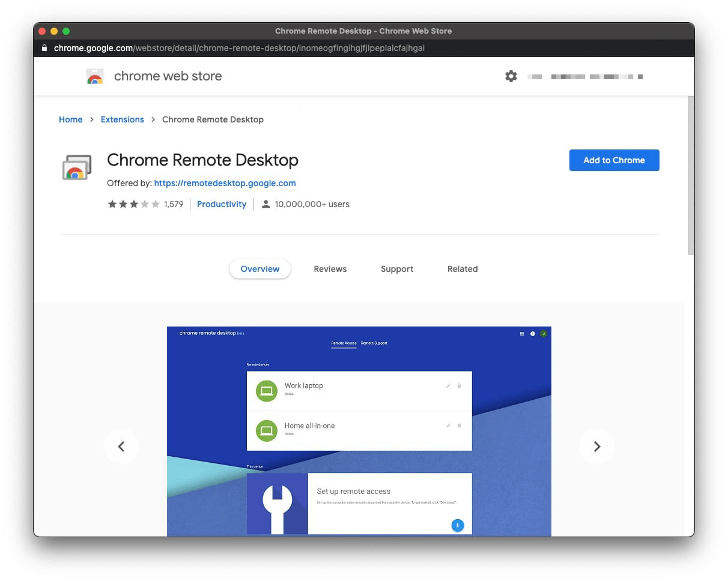Click the users person icon
This screenshot has height=581, width=728.
pos(265,204)
